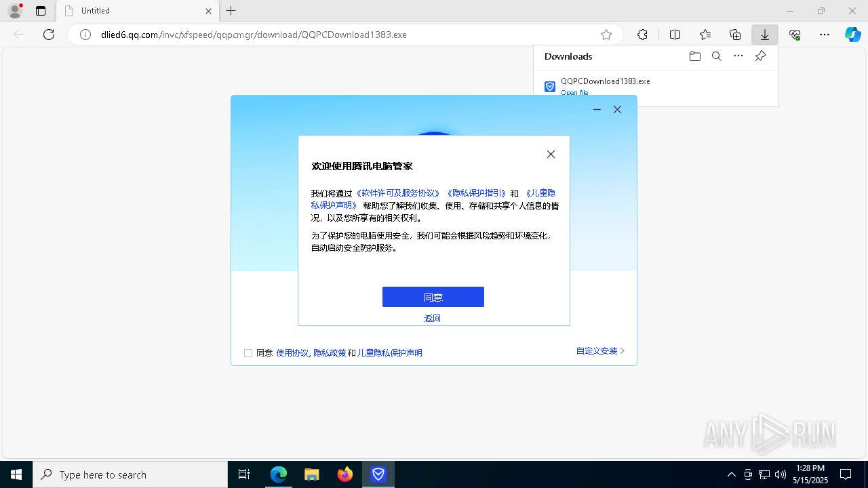Open Task View on taskbar

pyautogui.click(x=244, y=474)
